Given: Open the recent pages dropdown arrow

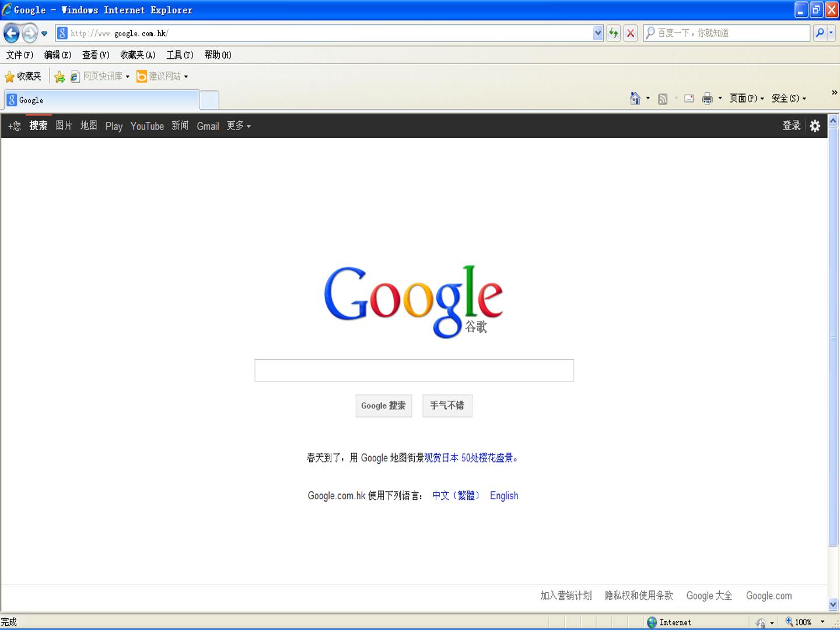Looking at the screenshot, I should click(x=44, y=33).
